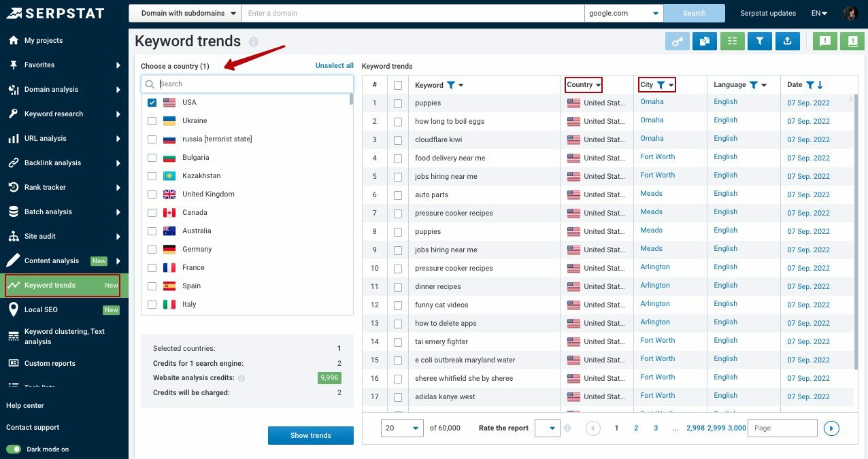This screenshot has height=459, width=868.
Task: Check the United Kingdom country checkbox
Action: tap(152, 194)
